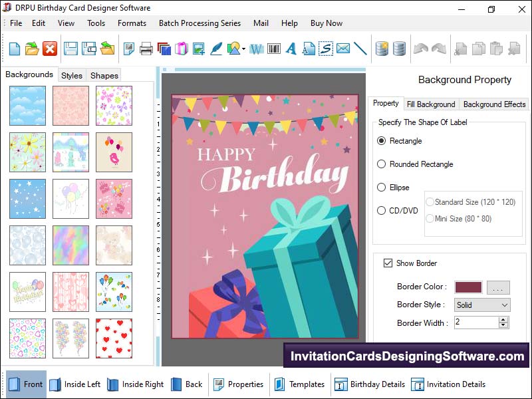Click the Email envelope icon
This screenshot has height=399, width=532.
tap(343, 49)
